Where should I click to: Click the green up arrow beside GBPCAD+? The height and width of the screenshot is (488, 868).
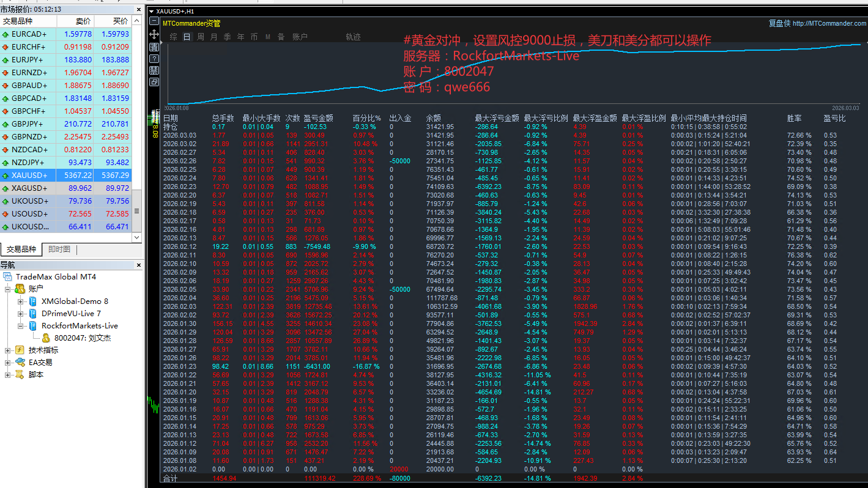6,98
